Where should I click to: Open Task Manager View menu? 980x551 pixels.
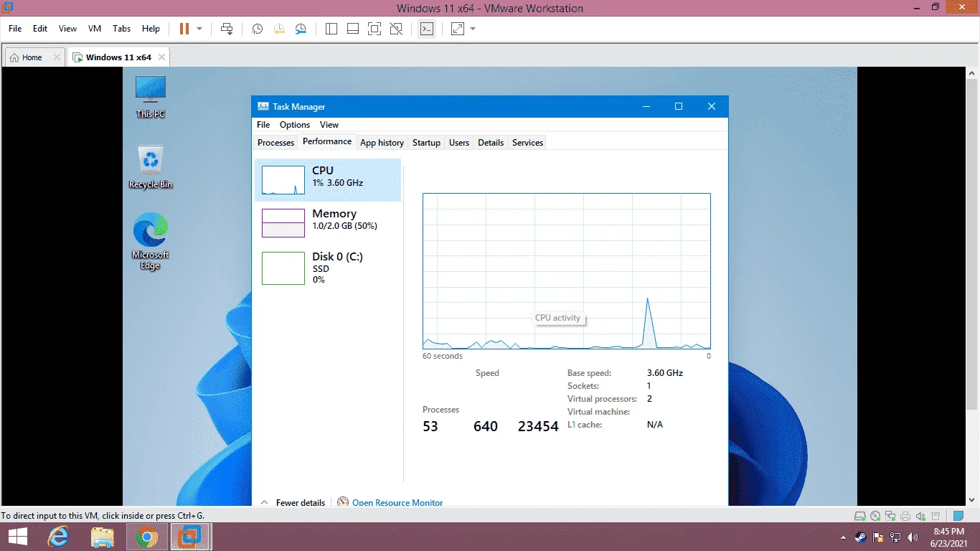[x=329, y=125]
